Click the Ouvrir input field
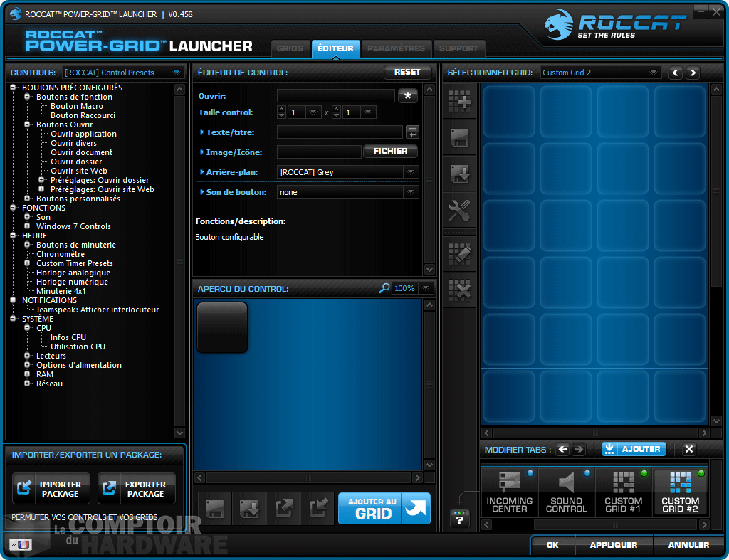The image size is (729, 560). (335, 95)
